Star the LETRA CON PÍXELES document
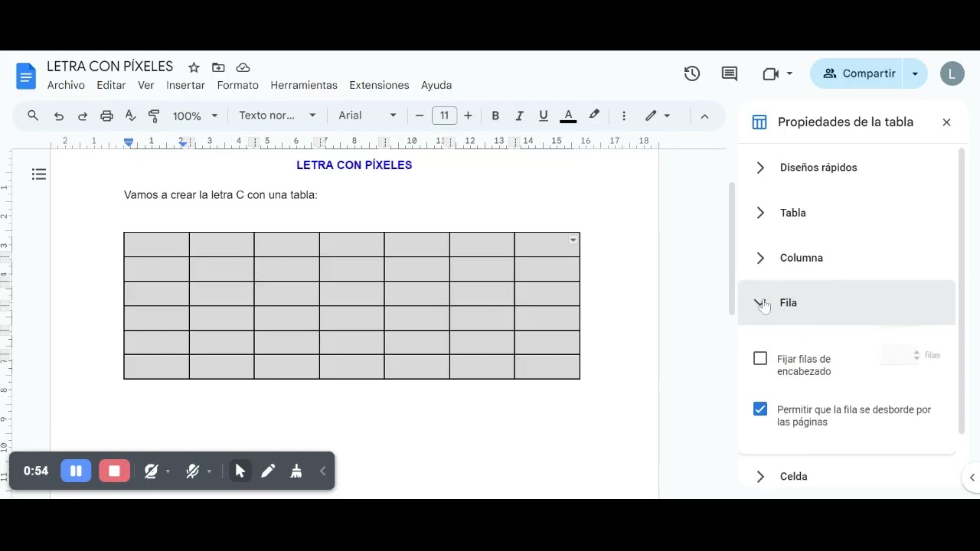980x551 pixels. tap(194, 67)
